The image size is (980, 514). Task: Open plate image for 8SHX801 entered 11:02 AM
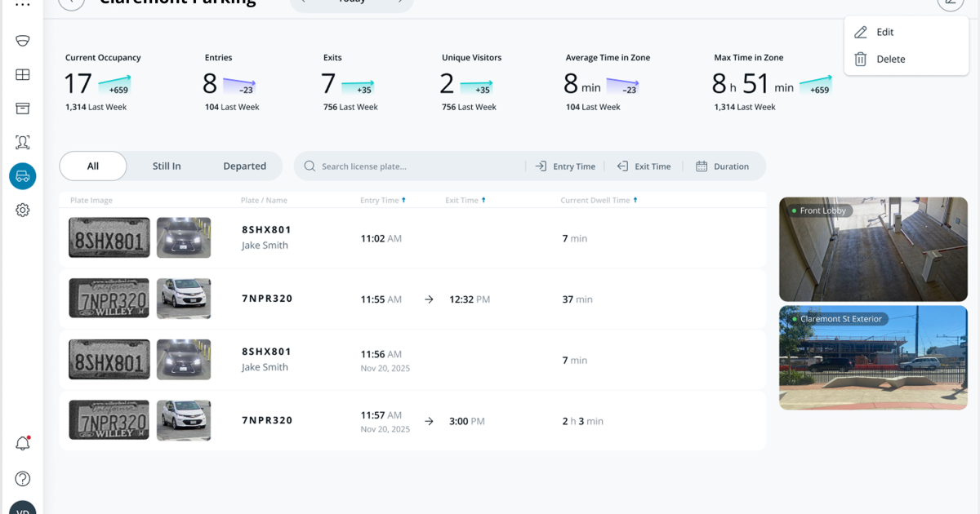(109, 237)
